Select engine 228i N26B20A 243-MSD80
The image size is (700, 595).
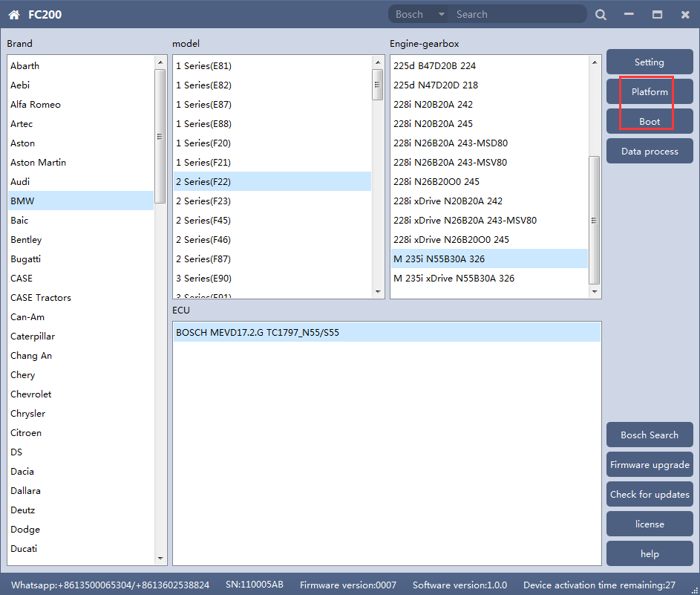490,143
